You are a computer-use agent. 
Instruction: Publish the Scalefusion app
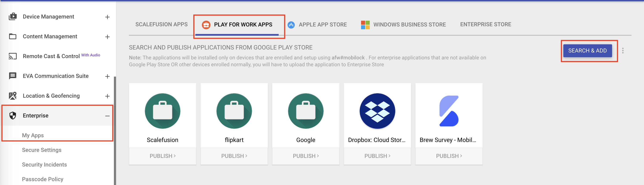tap(162, 156)
